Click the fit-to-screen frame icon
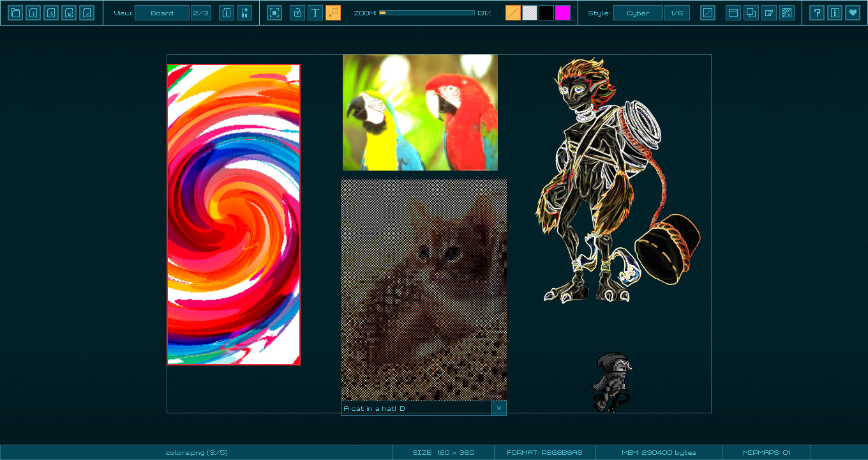Screen dimensions: 868x460 click(274, 13)
